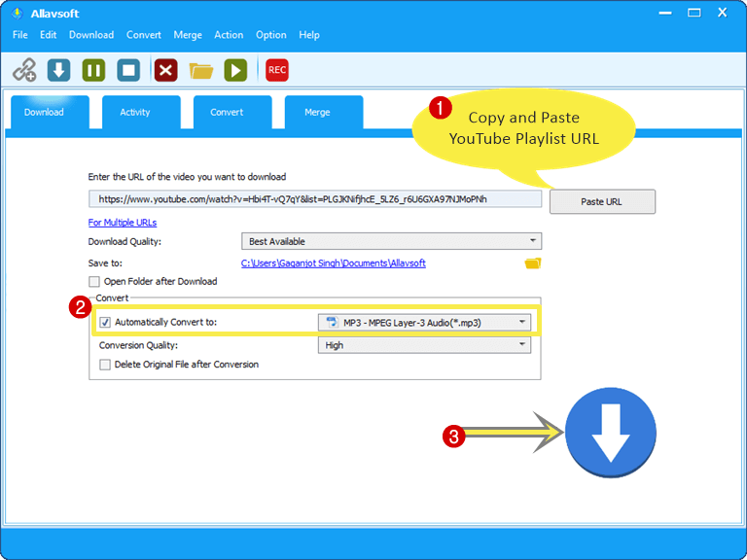Open the folder icon in the toolbar

coord(201,71)
